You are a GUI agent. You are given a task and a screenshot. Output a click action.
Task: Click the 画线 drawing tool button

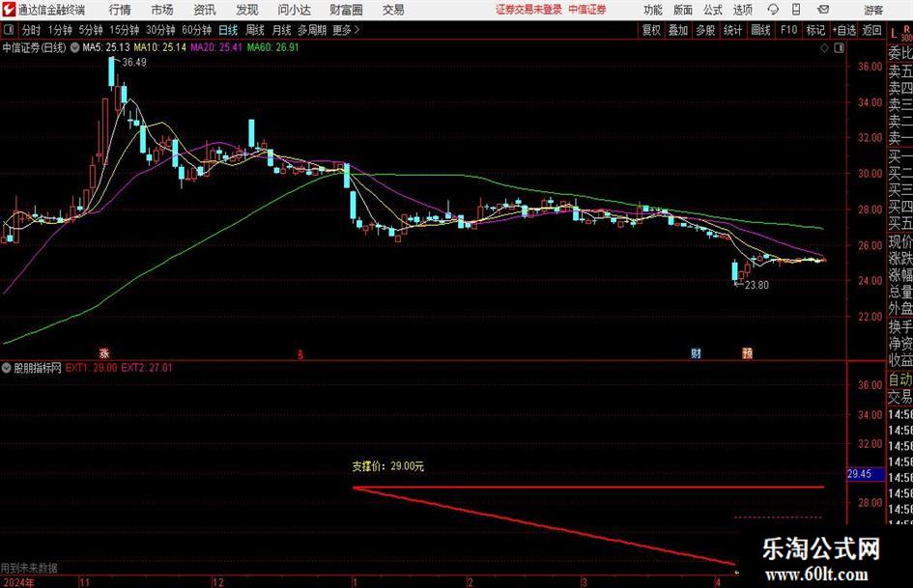760,30
